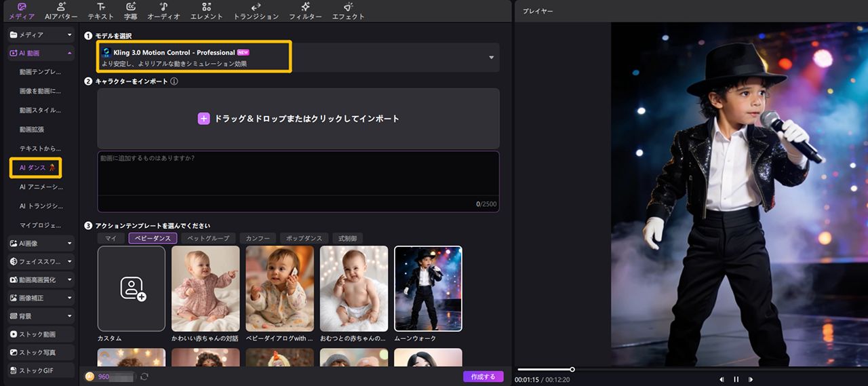The height and width of the screenshot is (386, 868).
Task: Click the purple plus import icon
Action: [x=203, y=119]
